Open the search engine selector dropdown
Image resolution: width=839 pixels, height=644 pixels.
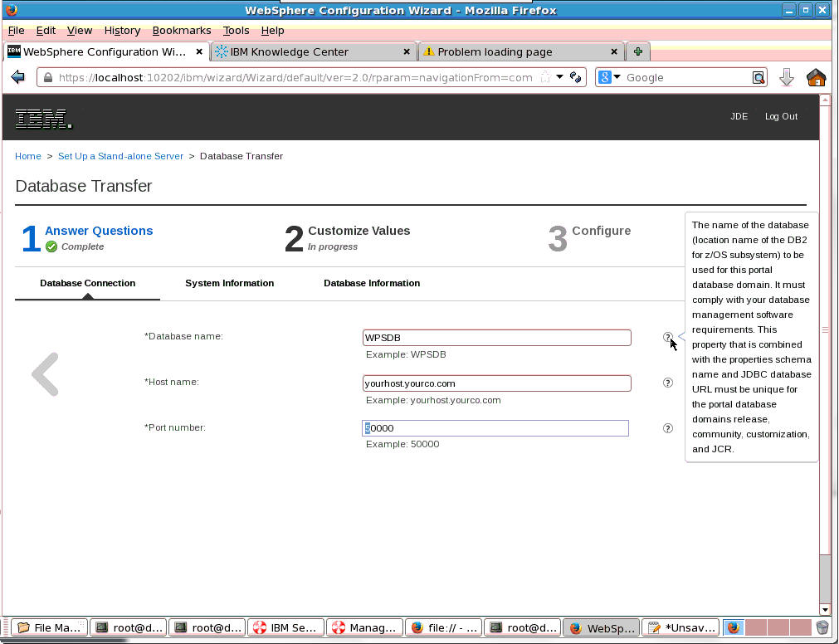click(610, 77)
